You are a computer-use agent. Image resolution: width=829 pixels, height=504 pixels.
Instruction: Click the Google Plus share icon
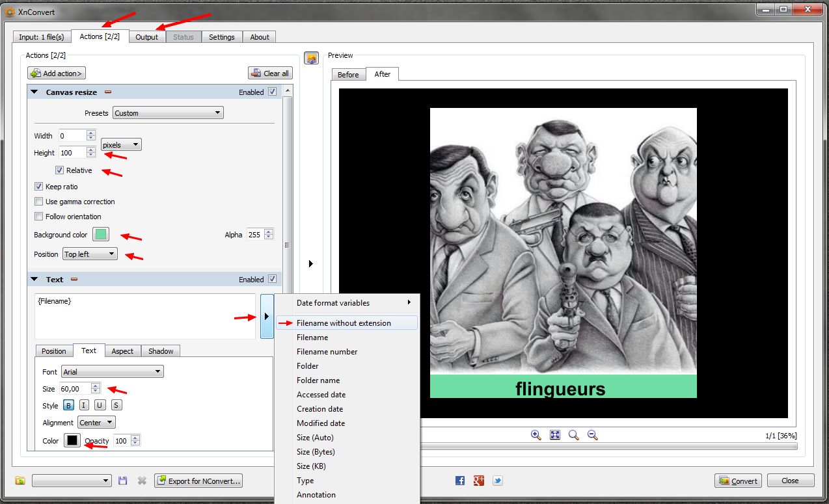coord(479,481)
